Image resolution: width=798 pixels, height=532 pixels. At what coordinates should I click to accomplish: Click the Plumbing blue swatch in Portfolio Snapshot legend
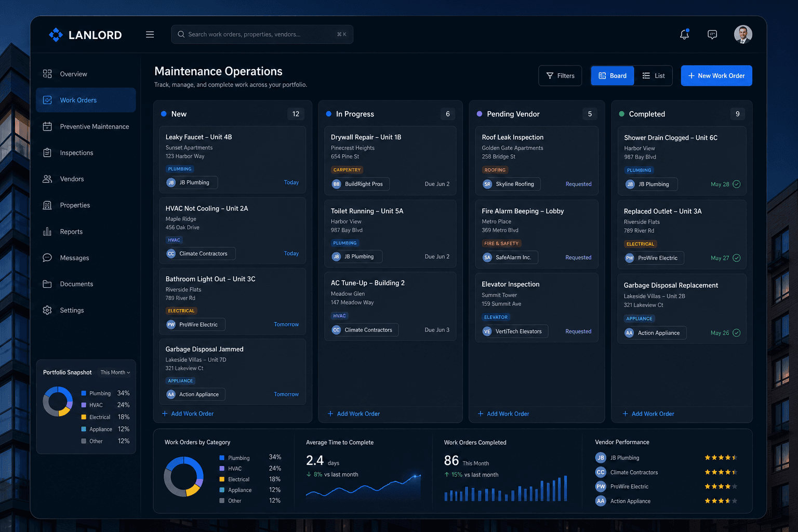(84, 393)
